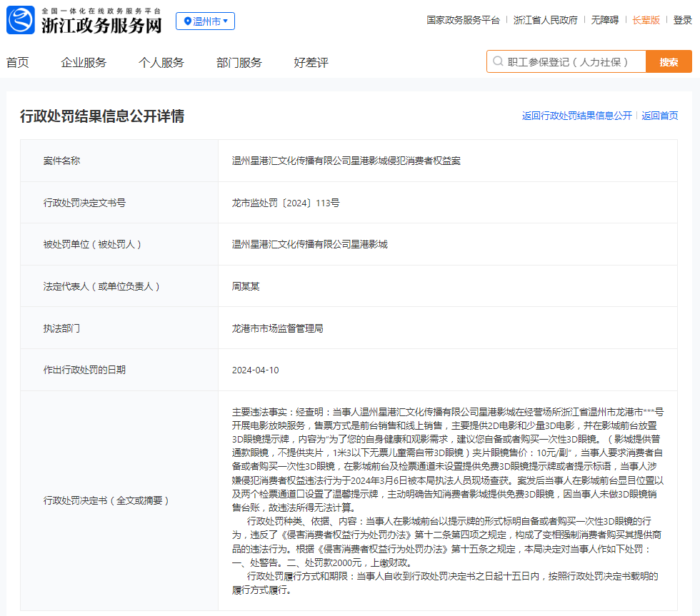Open 企业服务 menu item
Image resolution: width=700 pixels, height=616 pixels.
[84, 62]
